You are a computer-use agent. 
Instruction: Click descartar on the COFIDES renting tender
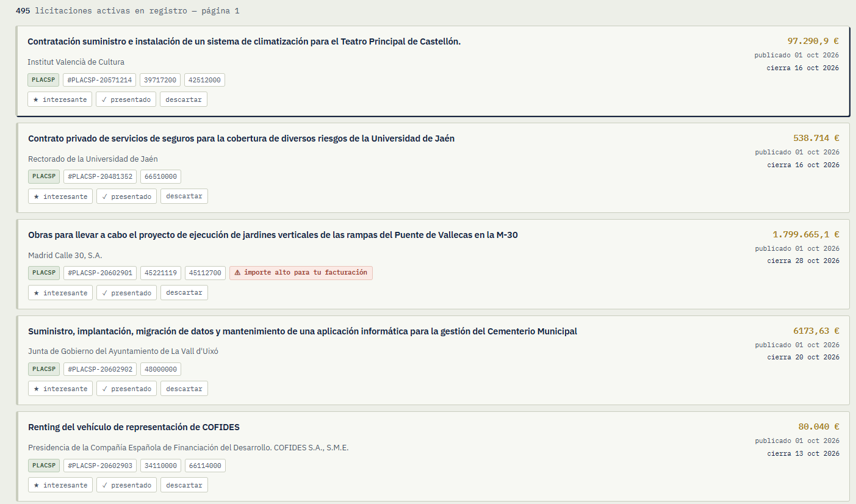pyautogui.click(x=184, y=485)
